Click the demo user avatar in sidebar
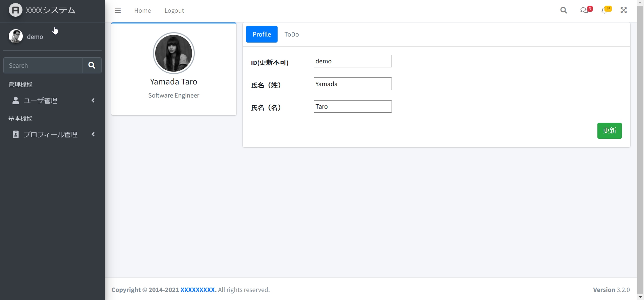 point(16,36)
